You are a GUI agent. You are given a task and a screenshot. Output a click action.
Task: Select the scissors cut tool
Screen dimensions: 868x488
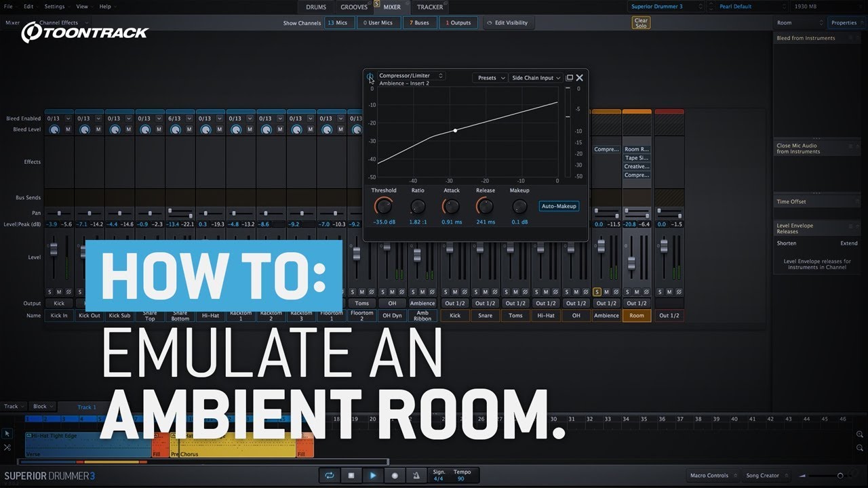coord(7,448)
